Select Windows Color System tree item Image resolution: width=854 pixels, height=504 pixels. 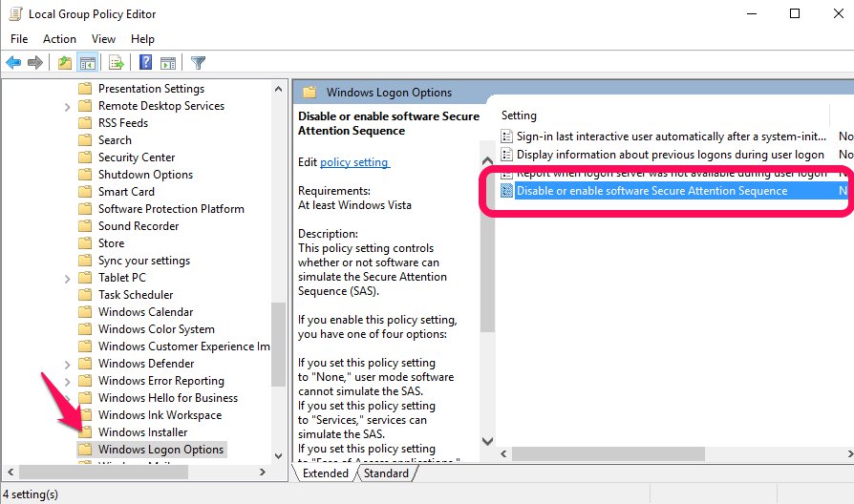[x=157, y=328]
